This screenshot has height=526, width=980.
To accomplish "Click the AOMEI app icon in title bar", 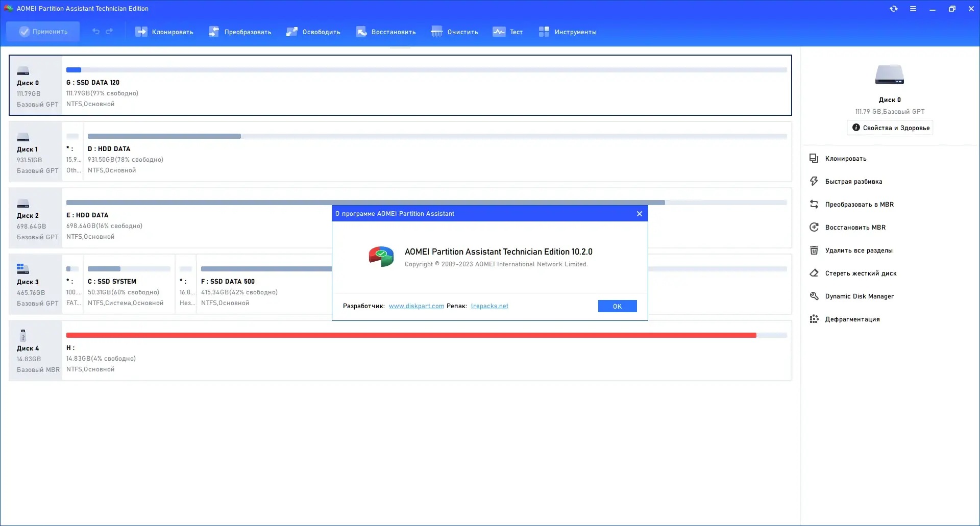I will [8, 9].
